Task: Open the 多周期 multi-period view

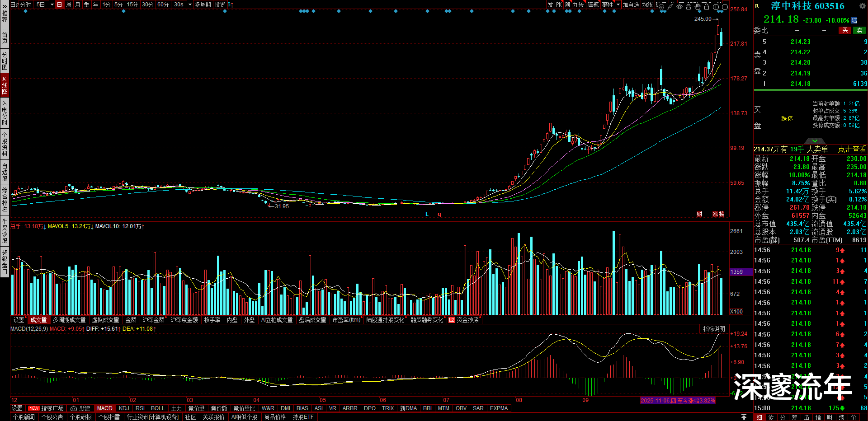Action: (203, 5)
